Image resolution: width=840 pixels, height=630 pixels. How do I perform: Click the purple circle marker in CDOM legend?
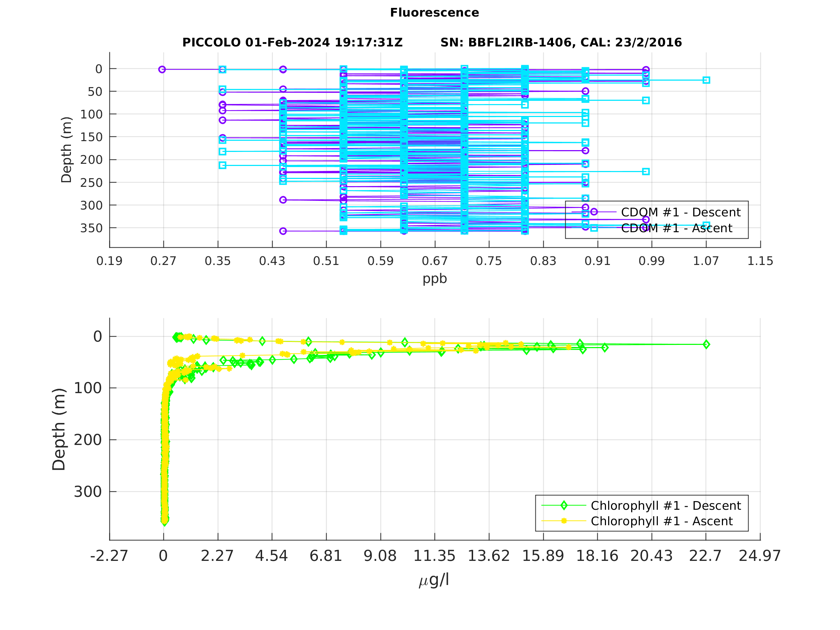pyautogui.click(x=594, y=212)
